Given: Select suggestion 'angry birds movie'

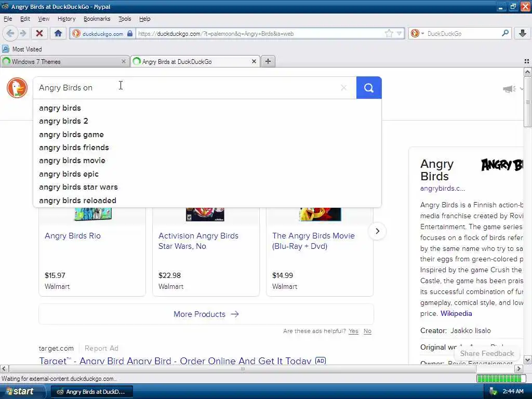Looking at the screenshot, I should click(x=207, y=161).
